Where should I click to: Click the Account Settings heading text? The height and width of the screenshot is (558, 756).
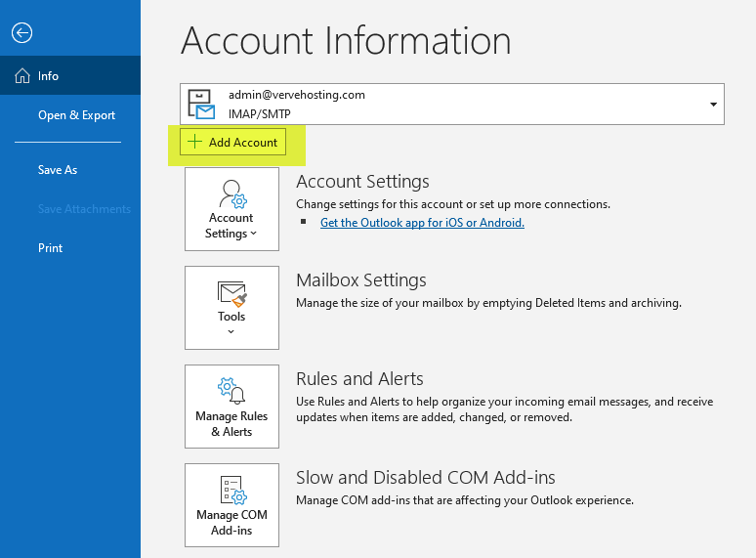click(362, 182)
